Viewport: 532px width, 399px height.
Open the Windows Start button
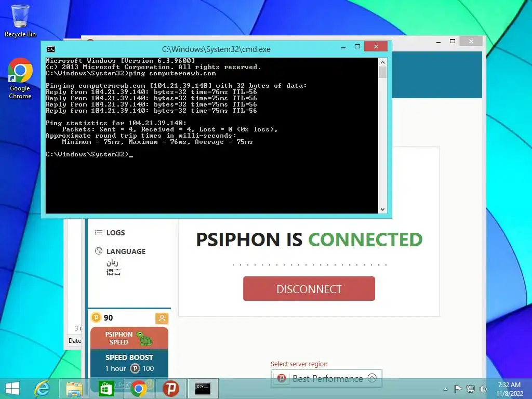(12, 389)
